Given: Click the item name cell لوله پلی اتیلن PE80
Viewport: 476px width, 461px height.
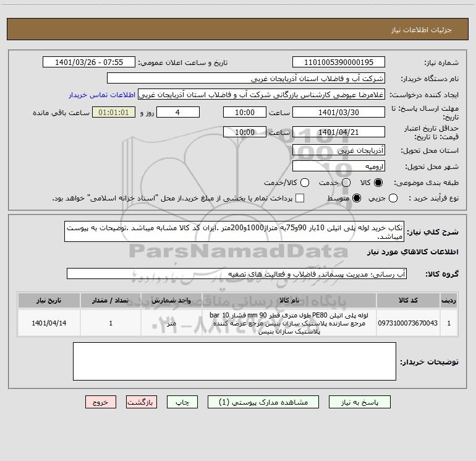Looking at the screenshot, I should [289, 323].
